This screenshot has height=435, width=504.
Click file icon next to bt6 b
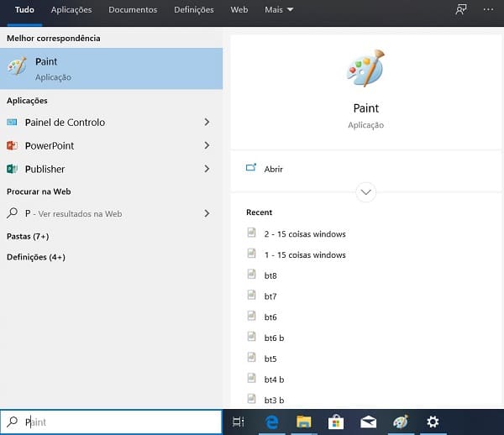tap(251, 337)
